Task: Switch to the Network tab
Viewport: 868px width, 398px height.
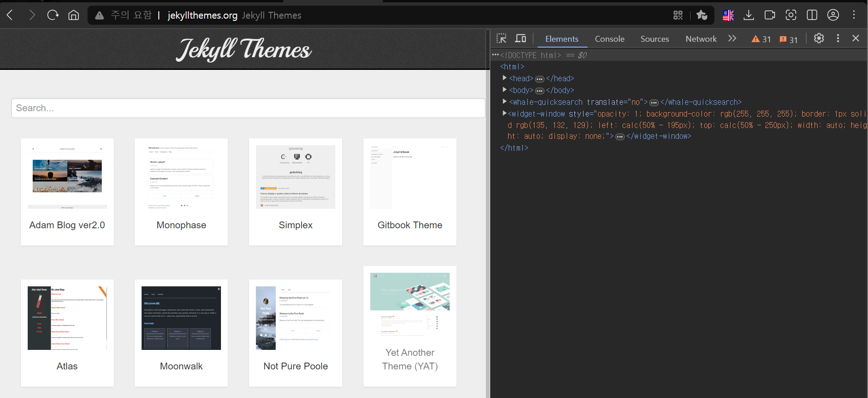Action: tap(701, 39)
